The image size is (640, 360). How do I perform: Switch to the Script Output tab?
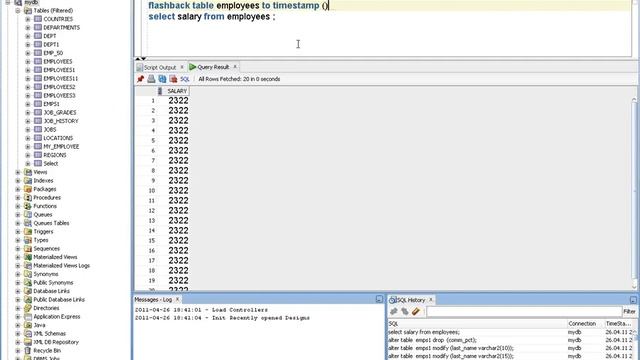coord(160,67)
